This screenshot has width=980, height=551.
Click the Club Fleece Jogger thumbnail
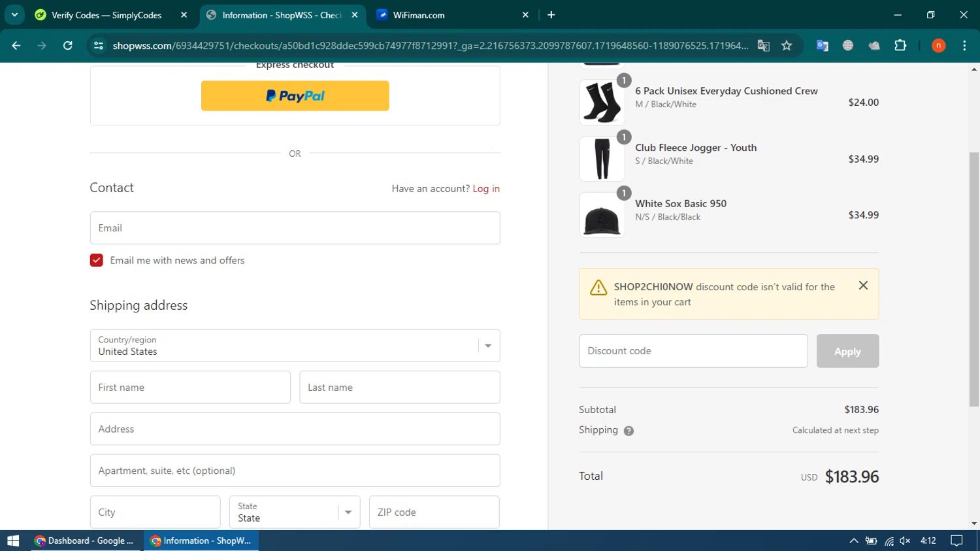(x=602, y=159)
